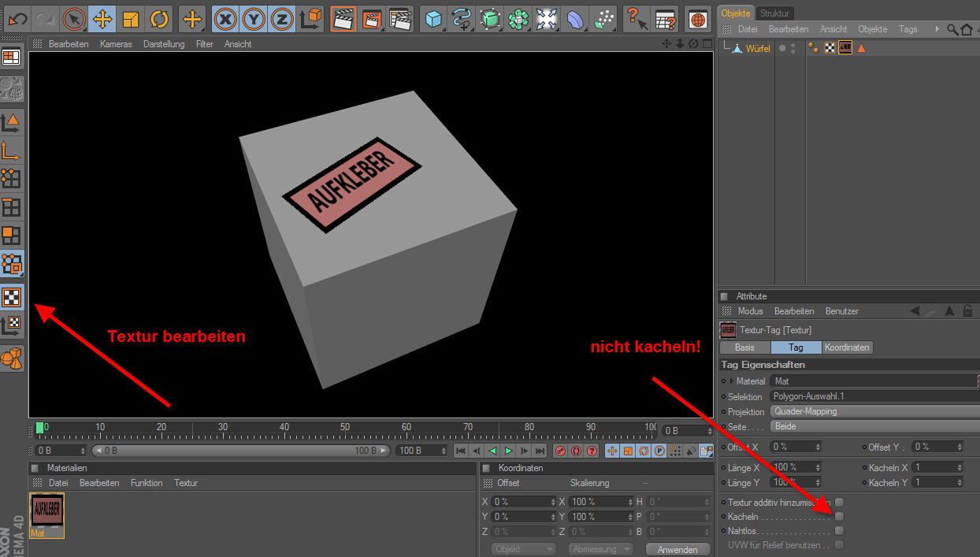980x557 pixels.
Task: Toggle the Nahtlos checkbox
Action: pyautogui.click(x=840, y=531)
